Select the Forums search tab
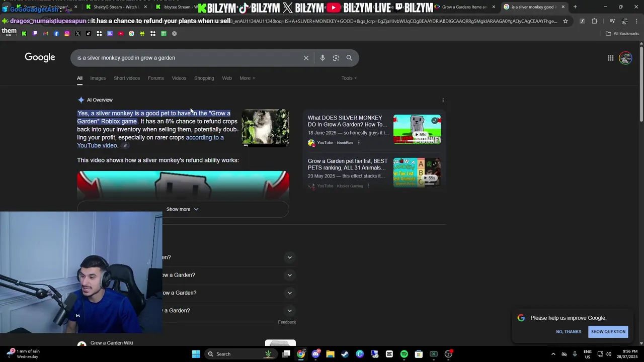The width and height of the screenshot is (644, 362). 155,78
